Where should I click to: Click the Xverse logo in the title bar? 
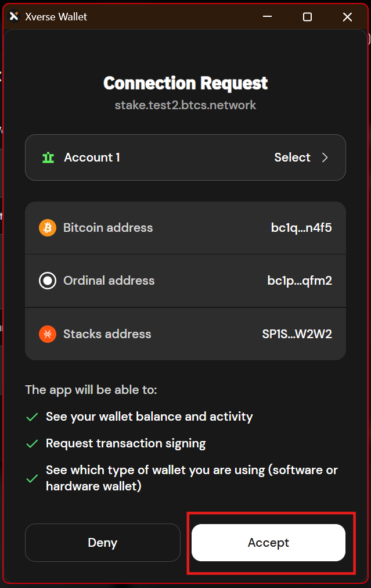[13, 16]
